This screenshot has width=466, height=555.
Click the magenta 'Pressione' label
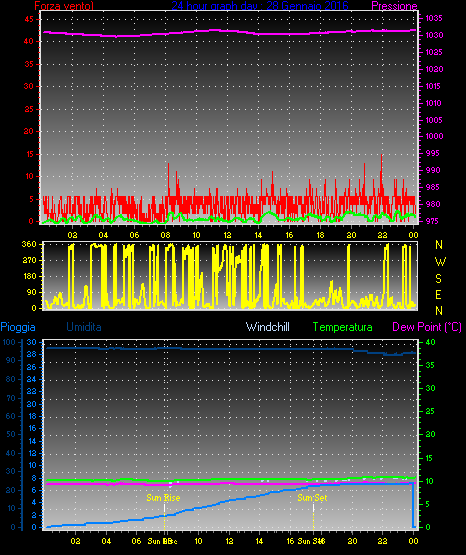(x=394, y=6)
